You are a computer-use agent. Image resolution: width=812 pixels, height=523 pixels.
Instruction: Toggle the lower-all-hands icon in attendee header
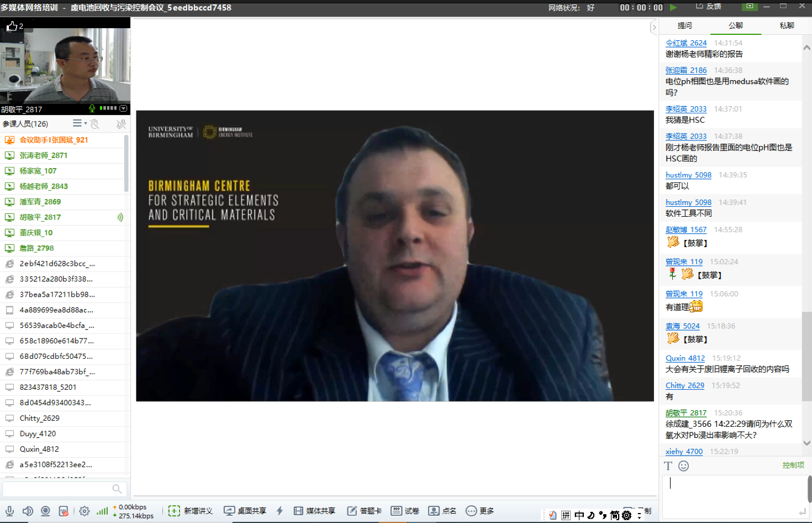coord(95,124)
